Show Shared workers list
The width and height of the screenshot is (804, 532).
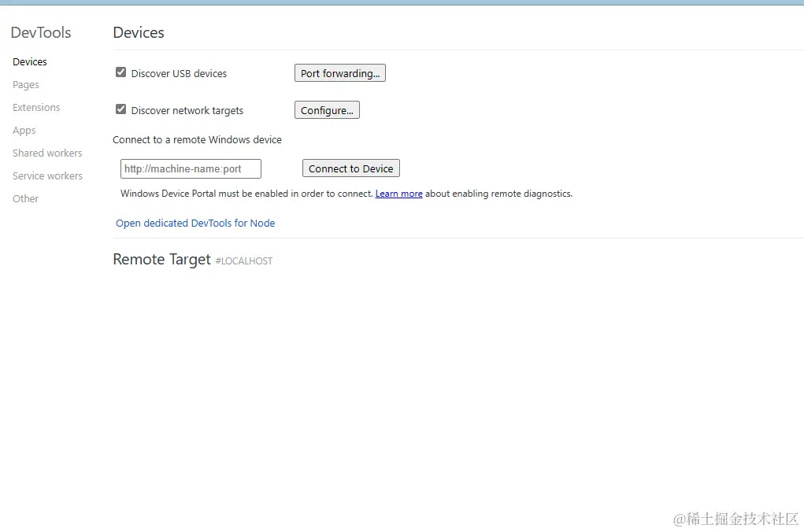[47, 153]
